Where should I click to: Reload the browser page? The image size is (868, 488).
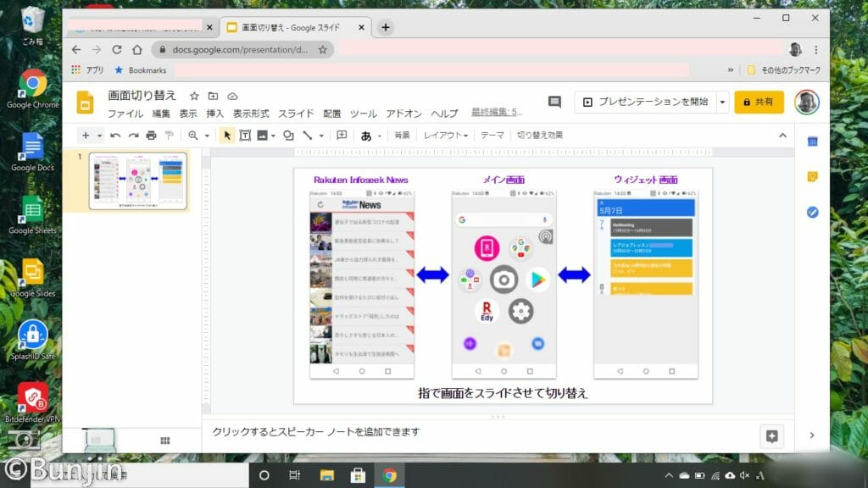[117, 50]
